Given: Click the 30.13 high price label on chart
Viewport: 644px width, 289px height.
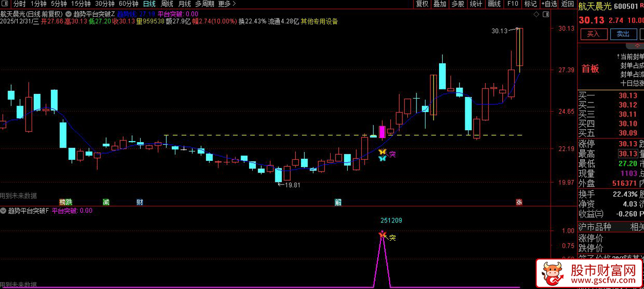Looking at the screenshot, I should click(499, 31).
